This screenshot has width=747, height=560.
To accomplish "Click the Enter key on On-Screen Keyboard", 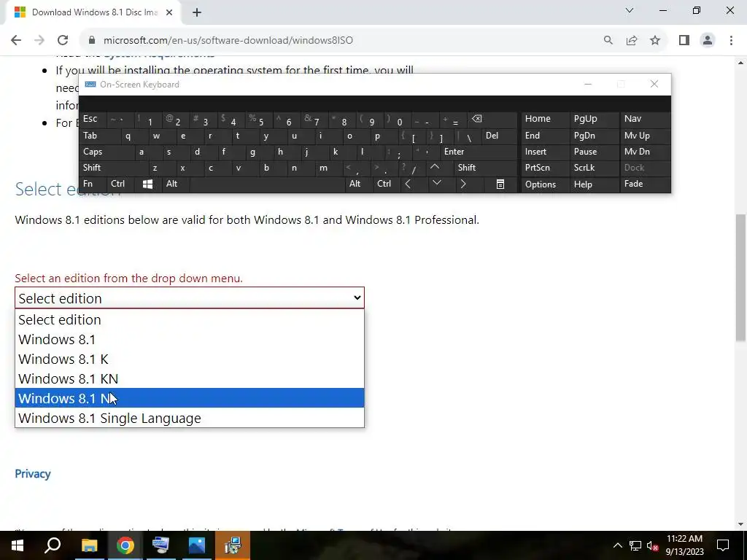I will point(479,152).
